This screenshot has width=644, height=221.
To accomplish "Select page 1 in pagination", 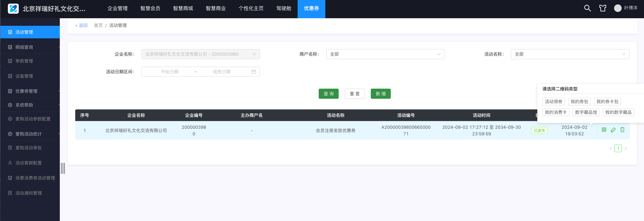I will click(x=618, y=148).
